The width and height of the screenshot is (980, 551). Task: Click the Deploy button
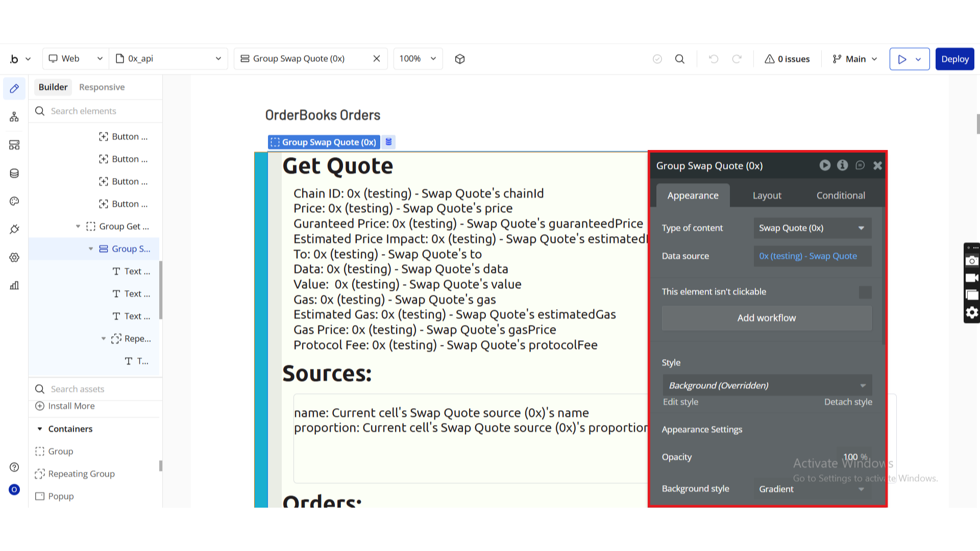tap(954, 59)
